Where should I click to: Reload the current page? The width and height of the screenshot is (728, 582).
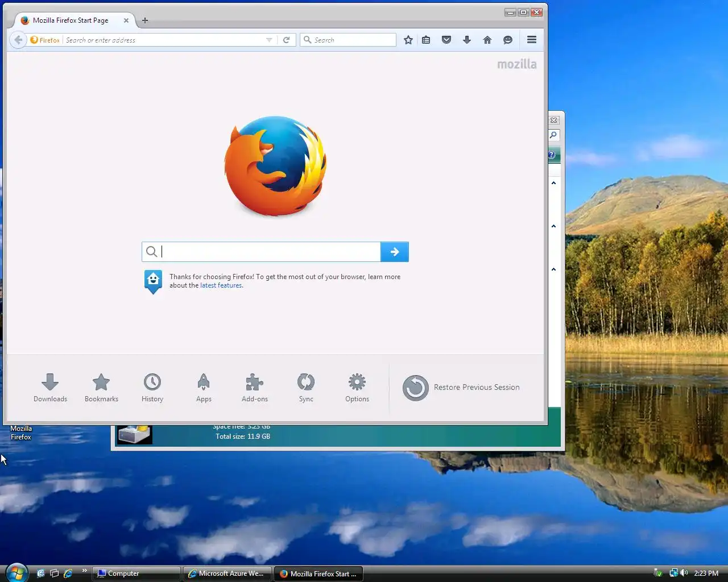click(x=287, y=40)
